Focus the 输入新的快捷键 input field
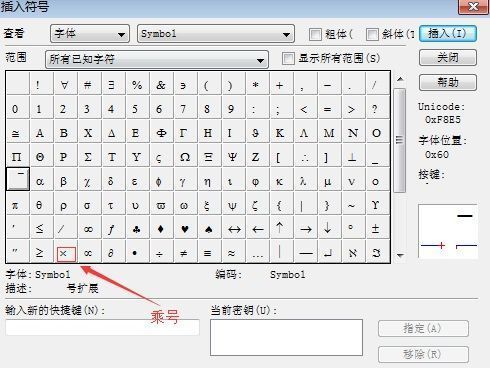 click(102, 327)
